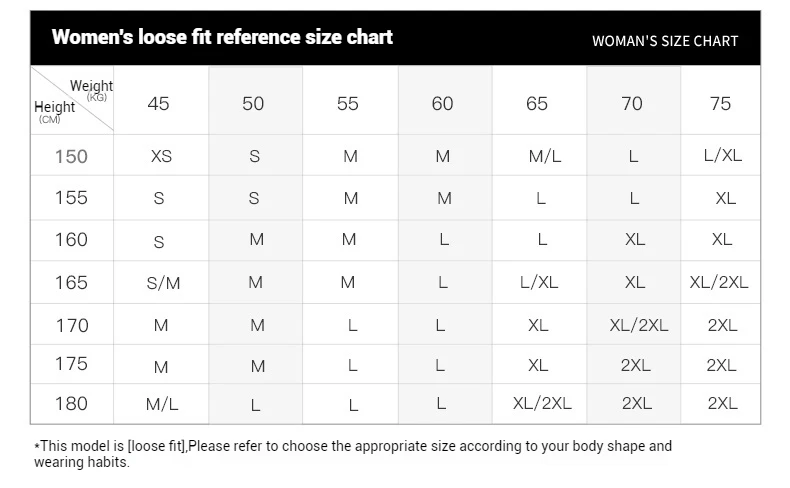The width and height of the screenshot is (790, 488).
Task: Click the M/L cell in the 180 row
Action: tap(161, 404)
